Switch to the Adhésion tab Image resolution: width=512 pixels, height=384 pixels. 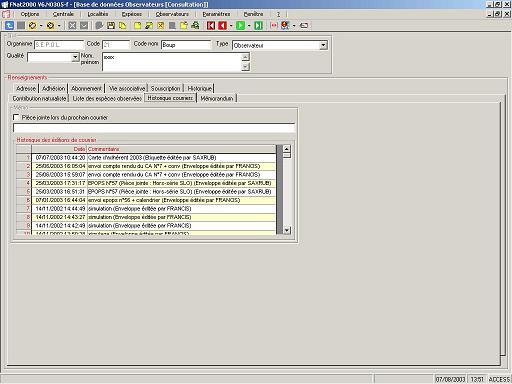click(53, 88)
